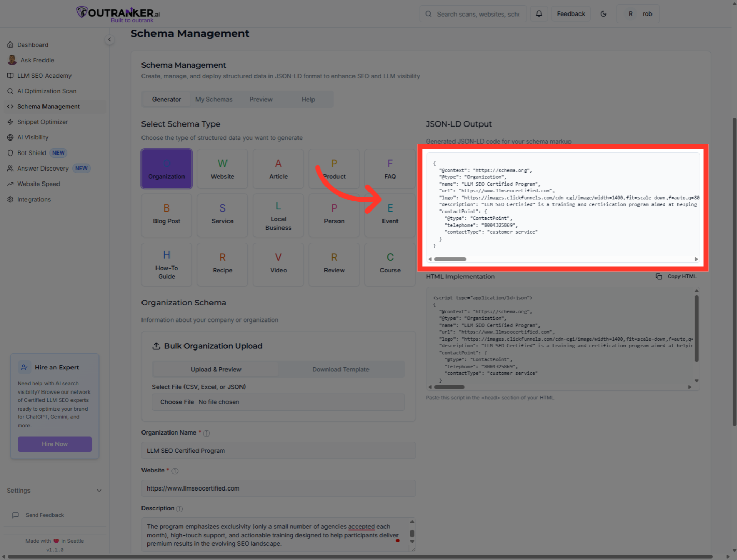
Task: Switch to Download Template
Action: click(341, 369)
